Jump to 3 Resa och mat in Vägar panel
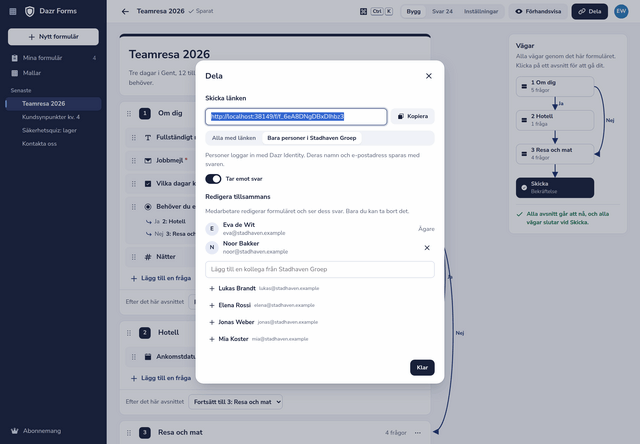Image resolution: width=640 pixels, height=444 pixels. [x=555, y=154]
